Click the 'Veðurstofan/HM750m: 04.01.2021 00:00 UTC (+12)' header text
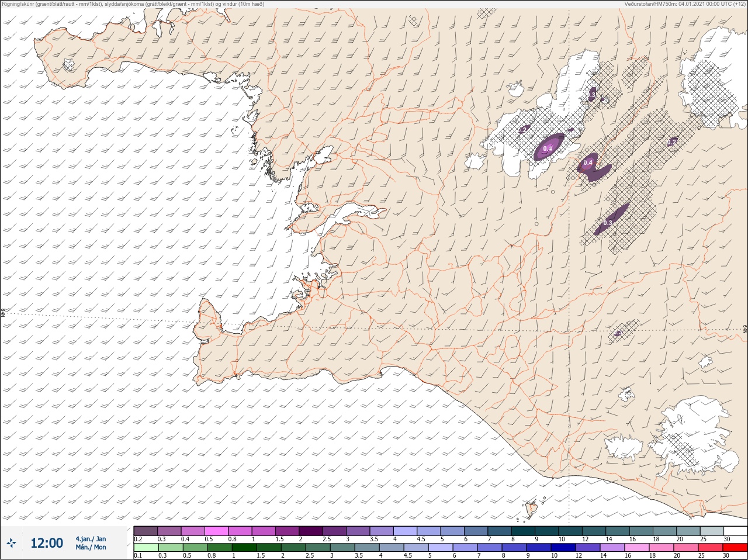This screenshot has width=748, height=560. click(685, 4)
